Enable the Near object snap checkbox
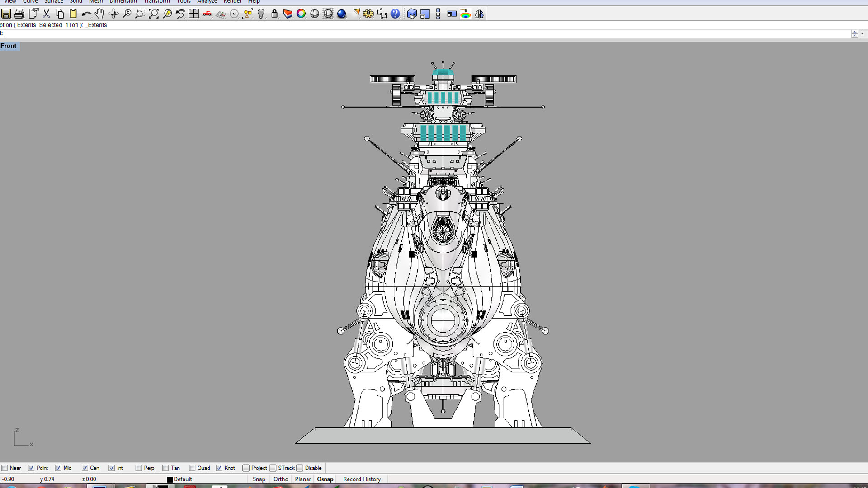868x488 pixels. point(5,468)
